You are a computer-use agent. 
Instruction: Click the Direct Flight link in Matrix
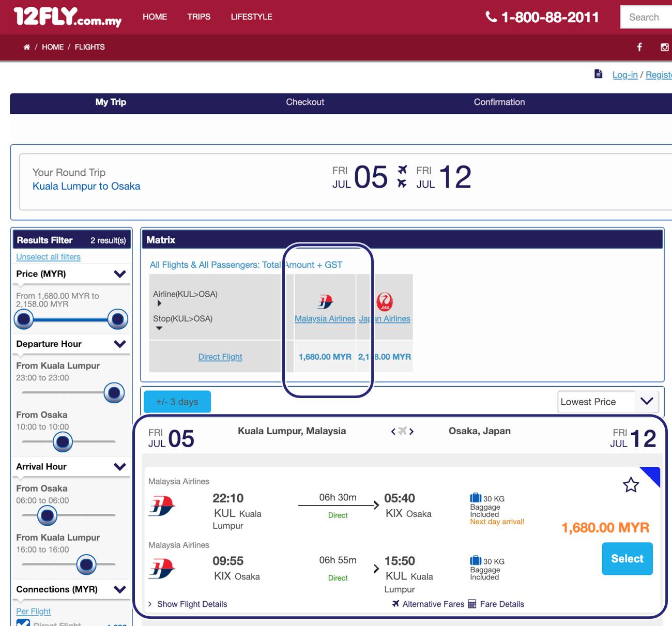point(220,357)
